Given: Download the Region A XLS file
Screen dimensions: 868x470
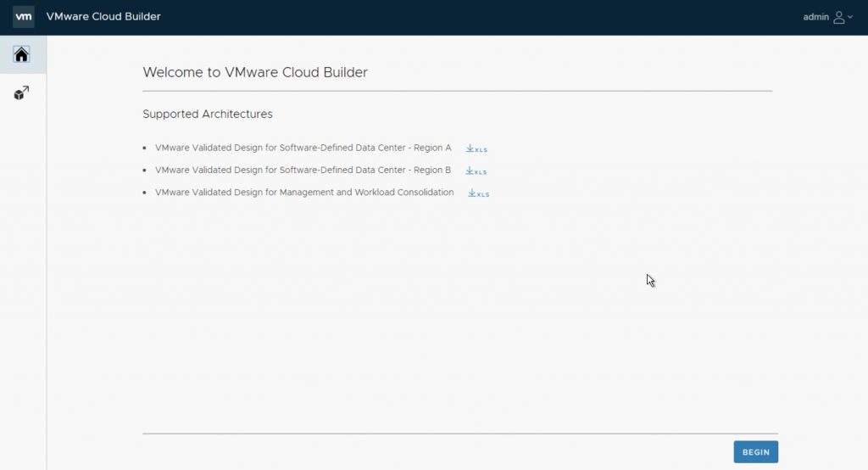Looking at the screenshot, I should [x=476, y=148].
